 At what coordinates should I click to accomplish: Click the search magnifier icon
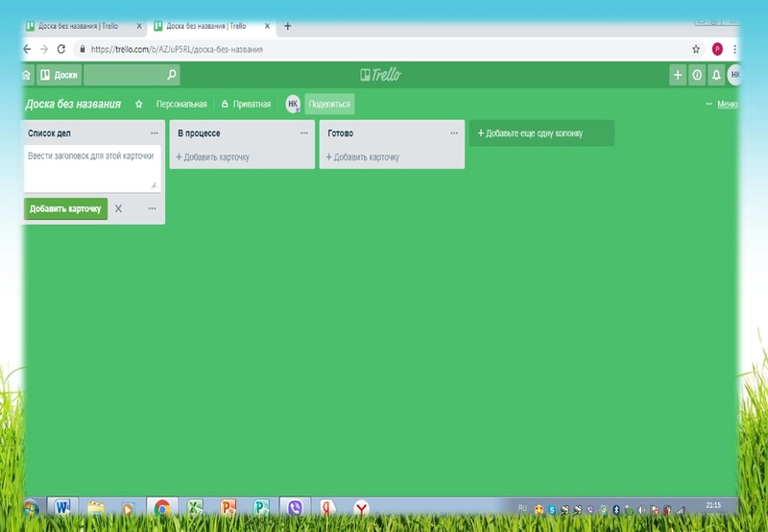[x=171, y=75]
